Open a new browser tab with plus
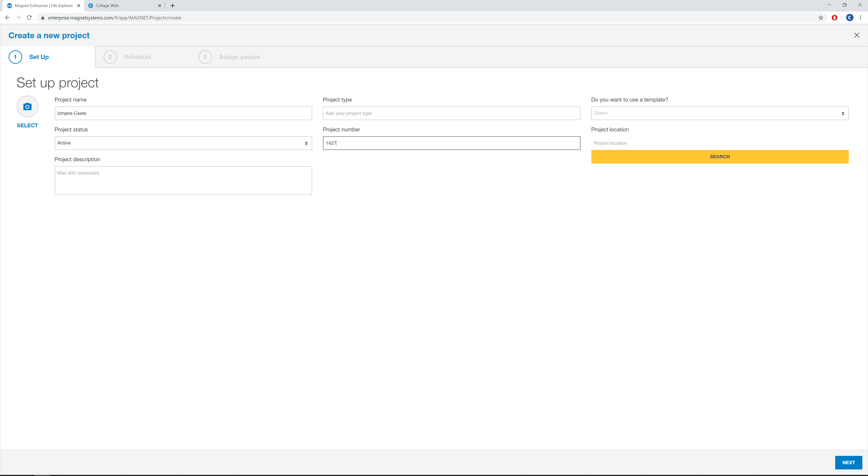868x476 pixels. click(x=172, y=5)
